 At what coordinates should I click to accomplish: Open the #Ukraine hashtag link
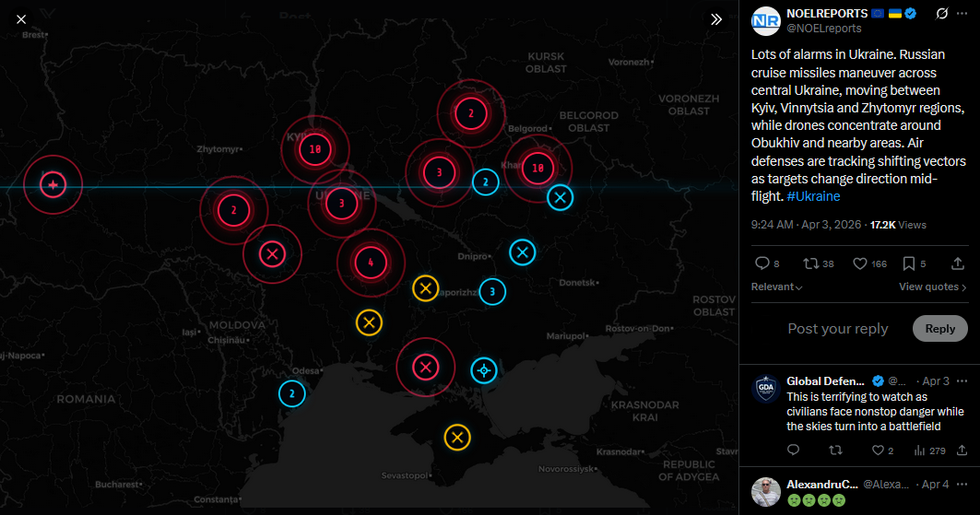pos(813,196)
